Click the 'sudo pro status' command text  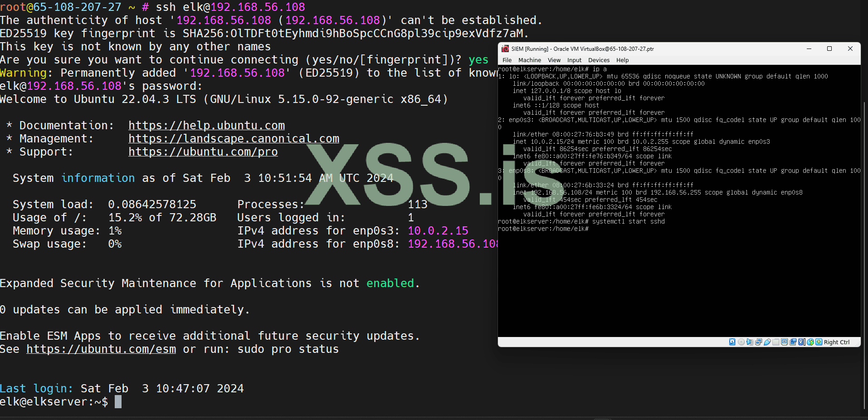pos(288,349)
